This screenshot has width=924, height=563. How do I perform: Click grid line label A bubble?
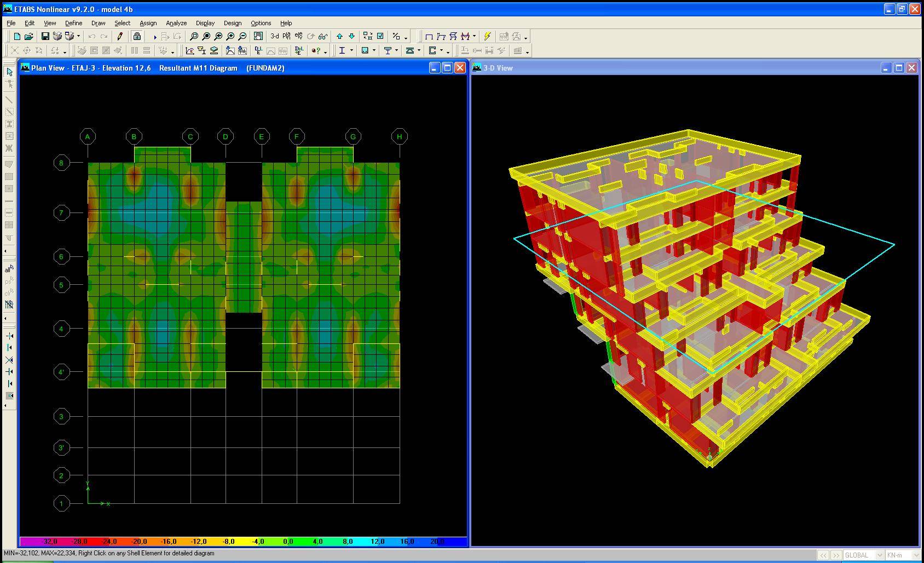tap(88, 136)
